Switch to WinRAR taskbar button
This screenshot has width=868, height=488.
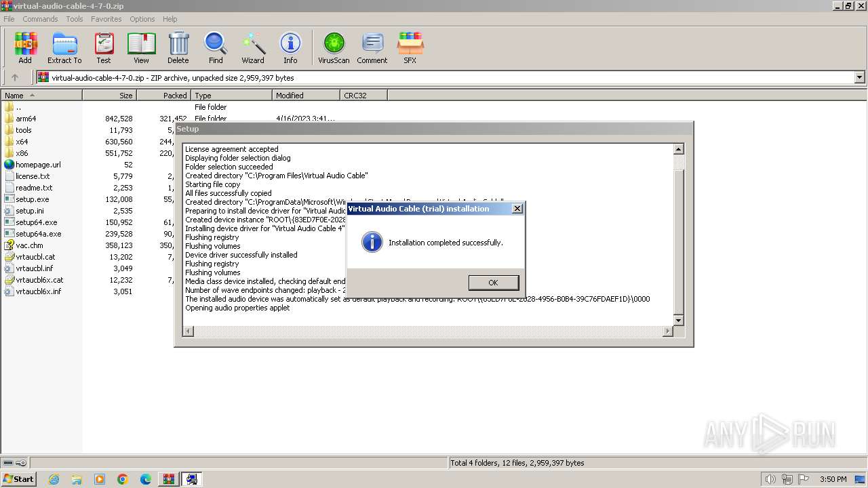168,479
